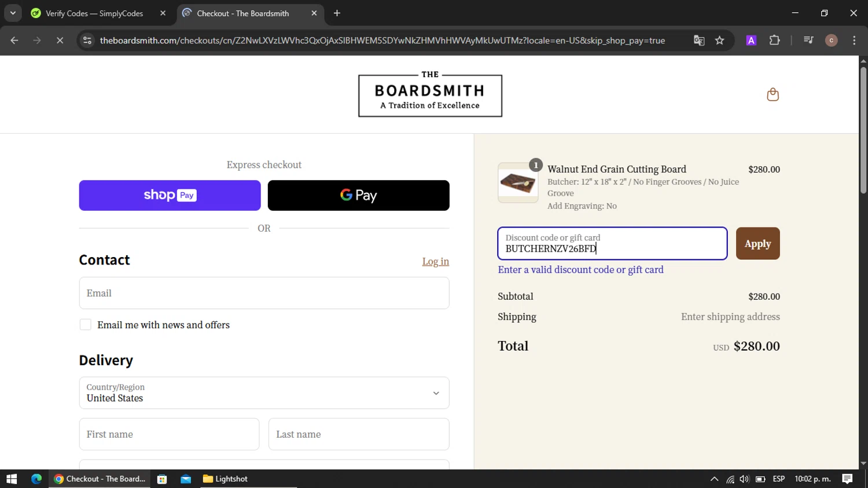Focus the Email input field
Screen dimensions: 868x488
pos(264,293)
